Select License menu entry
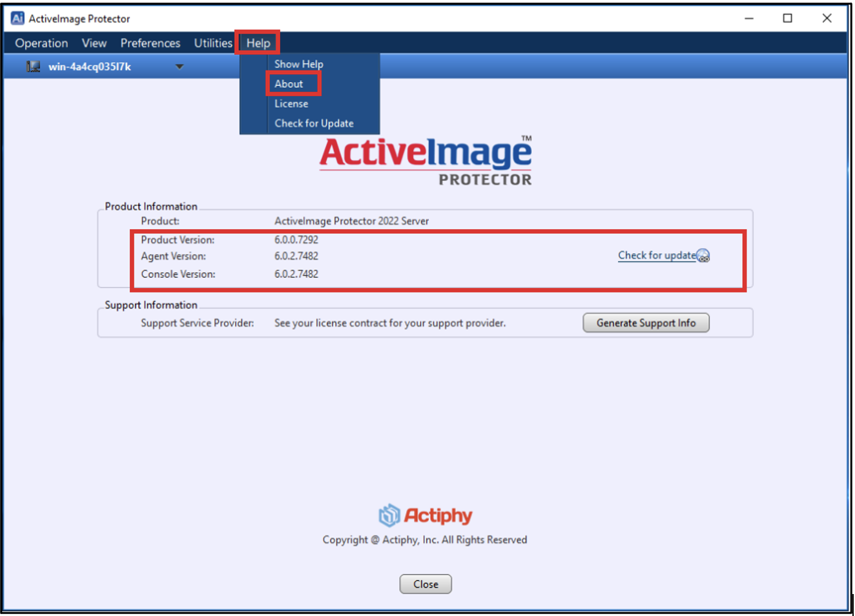The height and width of the screenshot is (616, 855). 291,104
